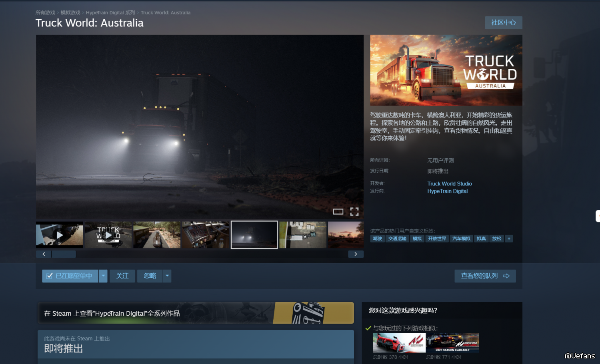Image resolution: width=600 pixels, height=364 pixels.
Task: Click 查看您的队列 queue button
Action: (x=485, y=276)
